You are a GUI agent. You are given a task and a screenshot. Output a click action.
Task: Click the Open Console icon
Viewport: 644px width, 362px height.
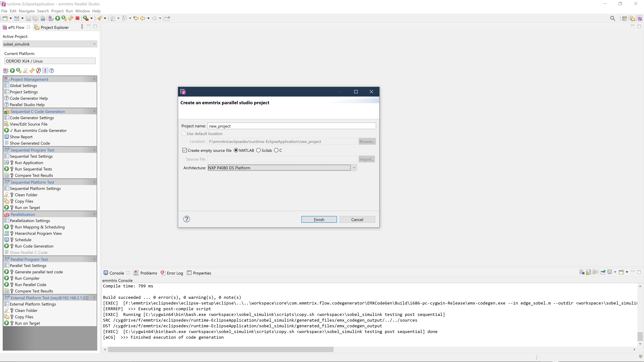tap(621, 272)
